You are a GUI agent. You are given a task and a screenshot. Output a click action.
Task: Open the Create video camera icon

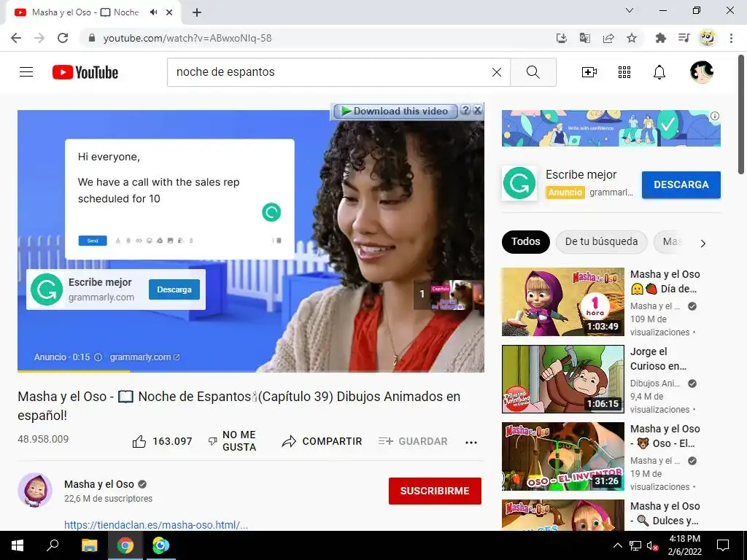tap(589, 72)
